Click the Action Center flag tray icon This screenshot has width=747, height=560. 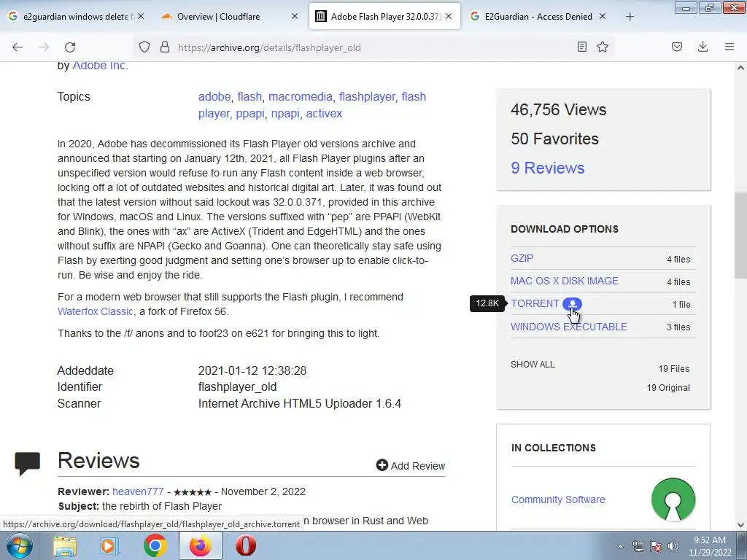(656, 546)
